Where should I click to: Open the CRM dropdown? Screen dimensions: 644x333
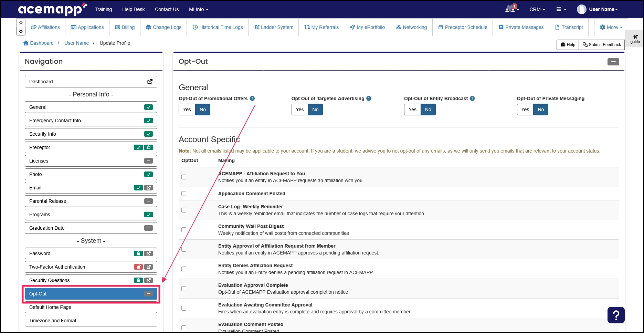point(537,9)
